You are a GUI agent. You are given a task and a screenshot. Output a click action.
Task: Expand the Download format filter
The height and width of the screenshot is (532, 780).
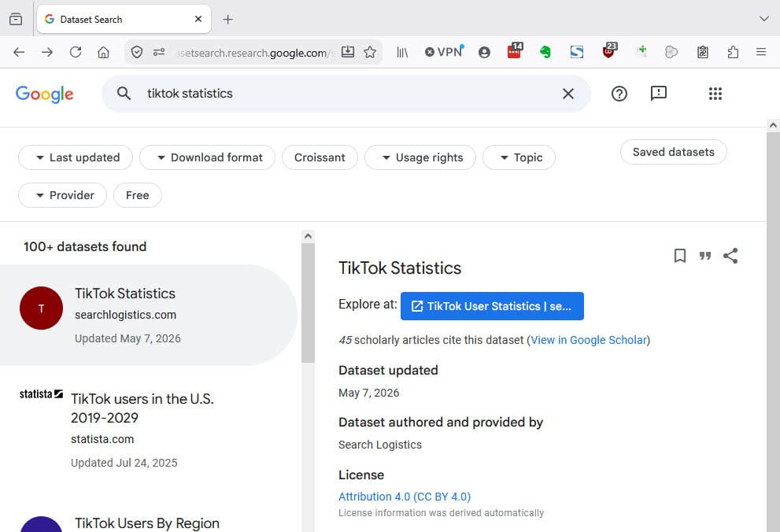click(208, 157)
